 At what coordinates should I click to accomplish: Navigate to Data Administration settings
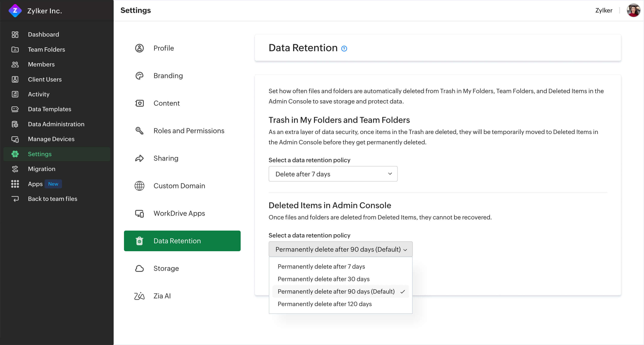click(56, 124)
